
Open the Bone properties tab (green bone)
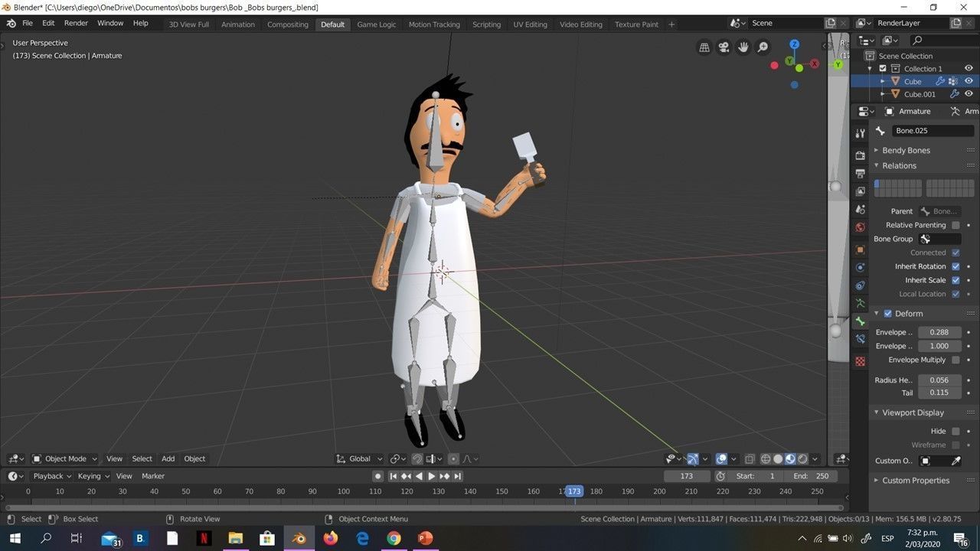pyautogui.click(x=860, y=321)
